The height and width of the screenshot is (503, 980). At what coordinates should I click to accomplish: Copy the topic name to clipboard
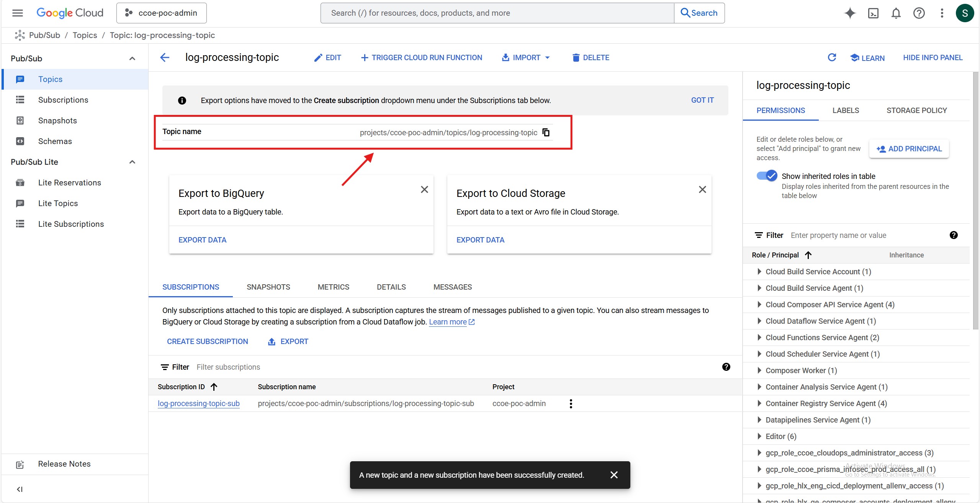click(x=546, y=133)
